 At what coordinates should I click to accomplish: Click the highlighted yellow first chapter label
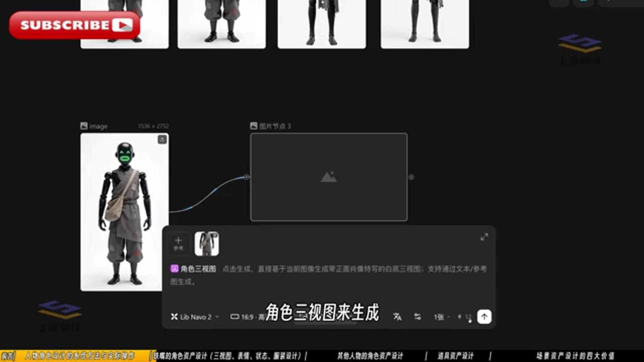pyautogui.click(x=80, y=356)
